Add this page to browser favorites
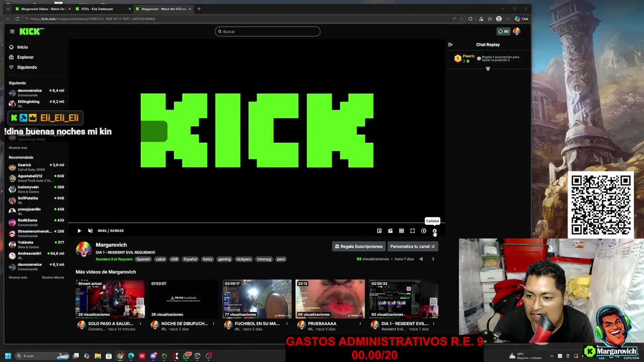 tap(461, 19)
